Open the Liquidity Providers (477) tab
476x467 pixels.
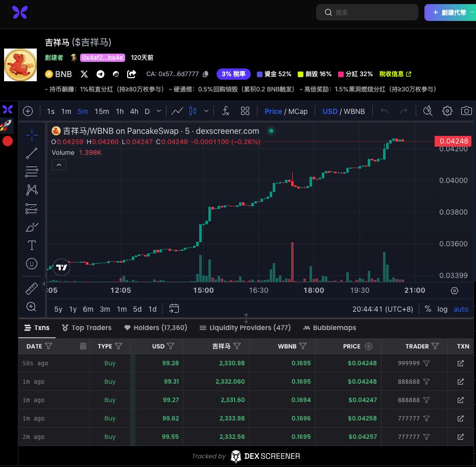(245, 328)
